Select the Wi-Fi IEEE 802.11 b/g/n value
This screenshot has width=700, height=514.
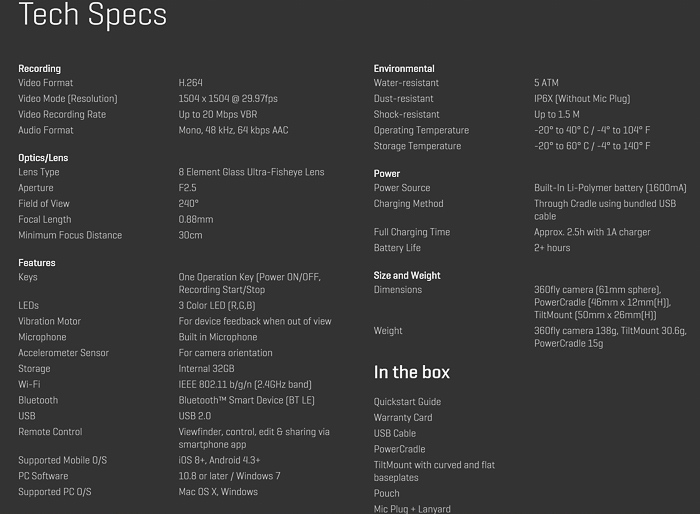click(245, 384)
